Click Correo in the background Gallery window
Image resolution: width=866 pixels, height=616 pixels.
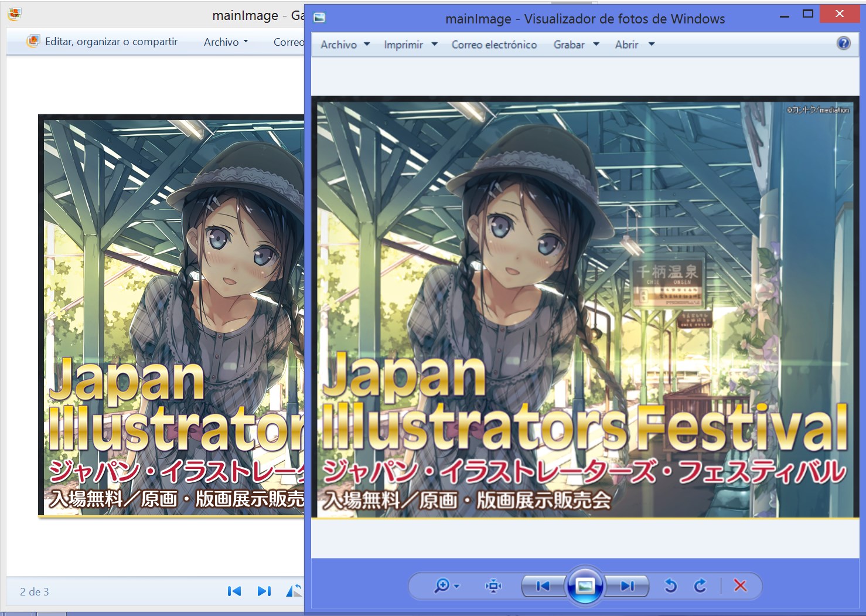(x=288, y=42)
